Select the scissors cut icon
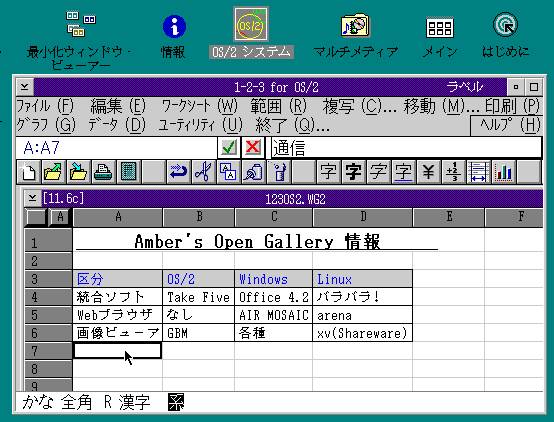The image size is (554, 422). pyautogui.click(x=204, y=172)
